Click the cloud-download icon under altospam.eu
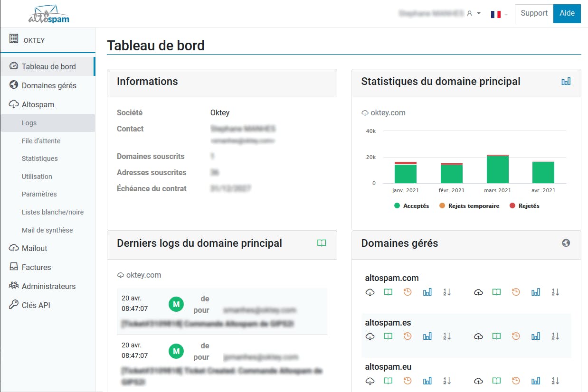588x392 pixels. tap(370, 381)
